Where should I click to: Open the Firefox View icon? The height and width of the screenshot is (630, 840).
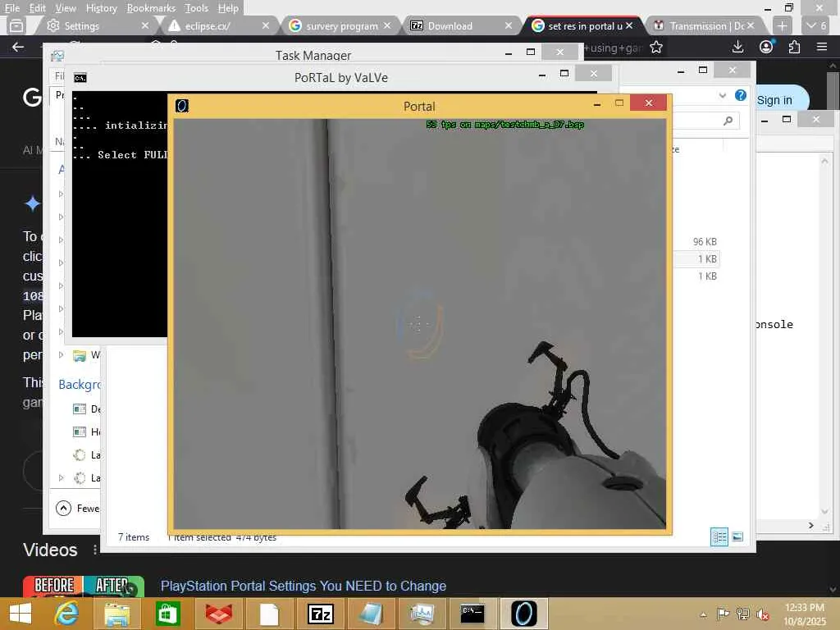point(16,25)
